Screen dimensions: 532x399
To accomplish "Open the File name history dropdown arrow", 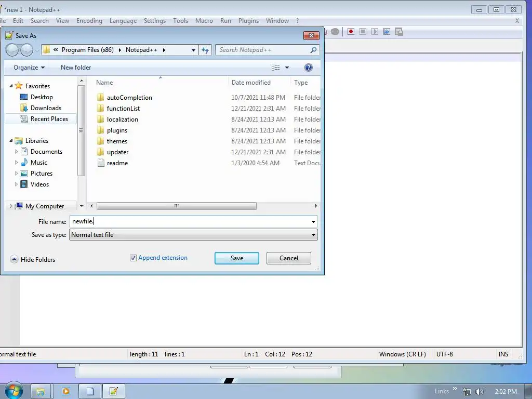I will pos(313,222).
